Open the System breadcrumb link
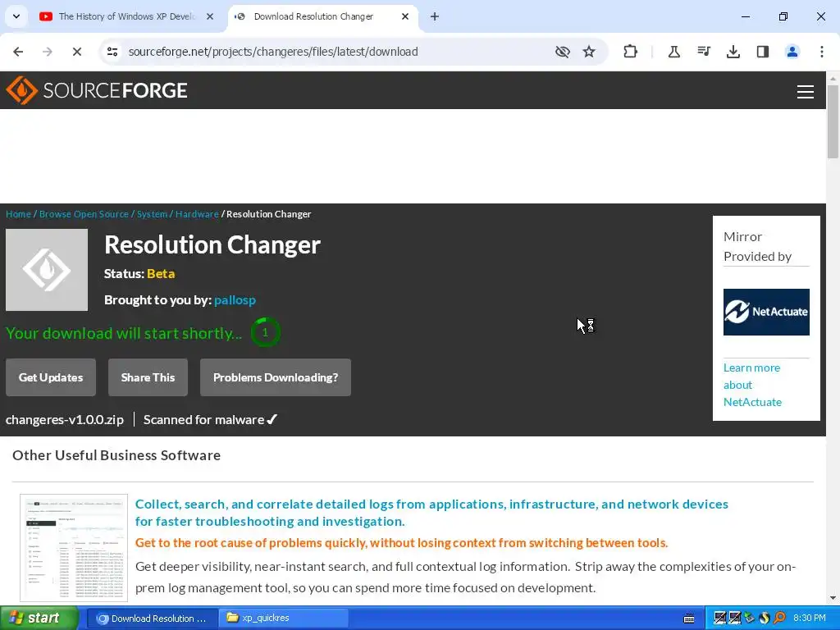The width and height of the screenshot is (840, 630). (x=152, y=214)
